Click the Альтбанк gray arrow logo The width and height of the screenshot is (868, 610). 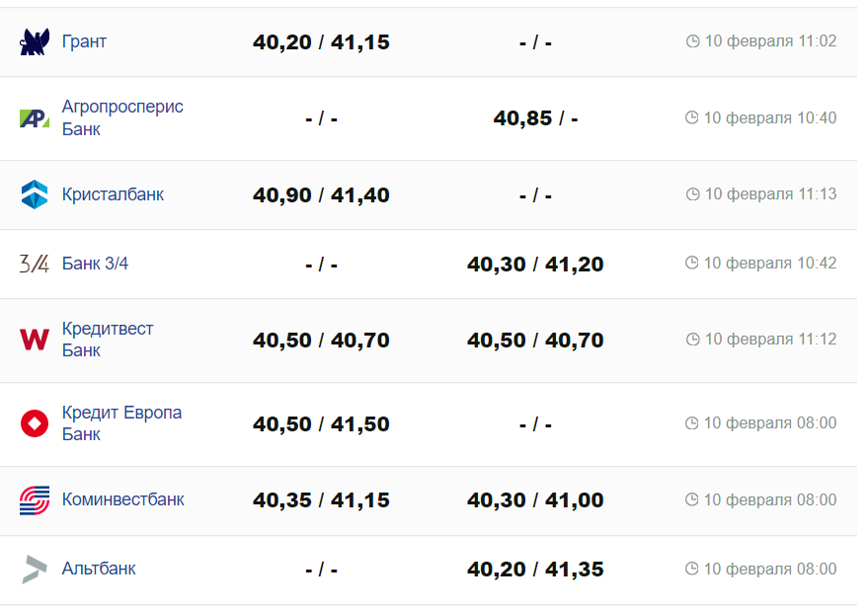coord(35,570)
